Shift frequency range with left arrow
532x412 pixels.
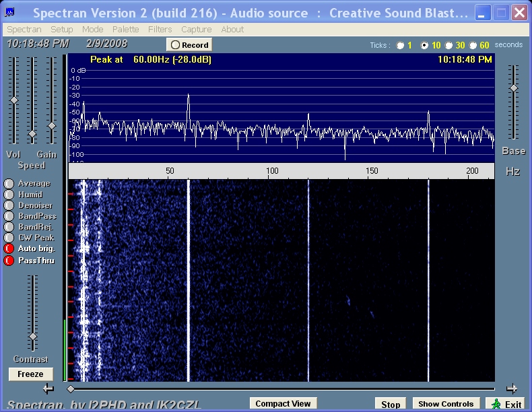point(48,388)
